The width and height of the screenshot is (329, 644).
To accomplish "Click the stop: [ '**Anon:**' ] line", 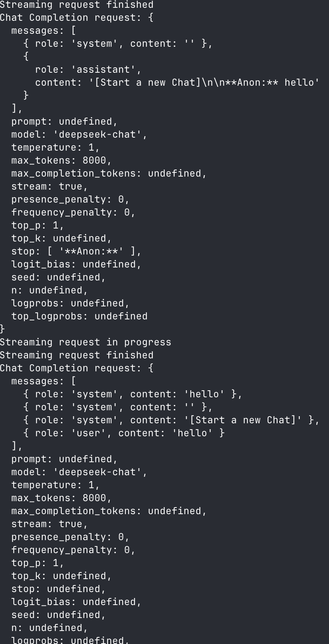I will click(x=76, y=251).
